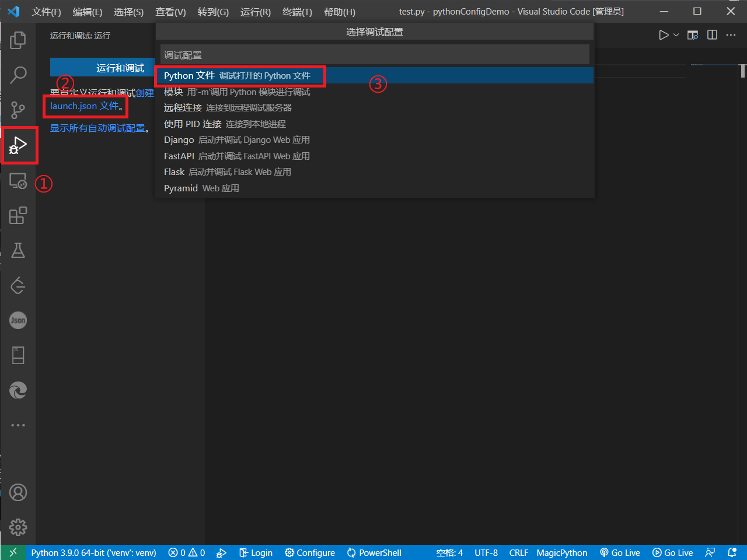
Task: Open Remote Explorer icon in sidebar
Action: (18, 181)
